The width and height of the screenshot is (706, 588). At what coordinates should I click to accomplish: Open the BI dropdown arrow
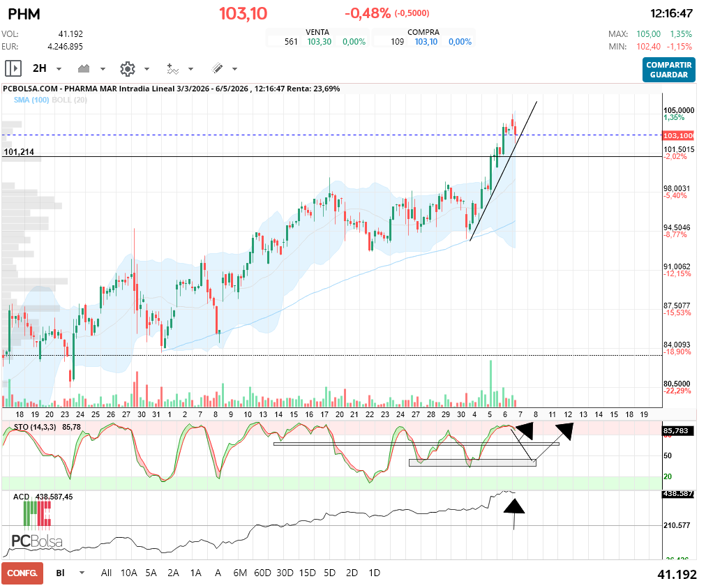(x=82, y=573)
